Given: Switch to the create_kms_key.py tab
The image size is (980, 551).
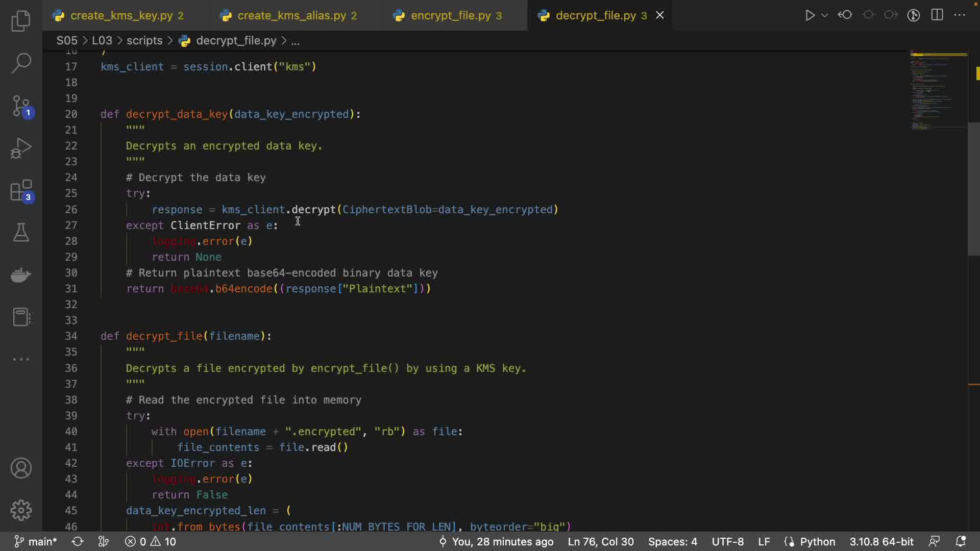Looking at the screenshot, I should (x=121, y=16).
